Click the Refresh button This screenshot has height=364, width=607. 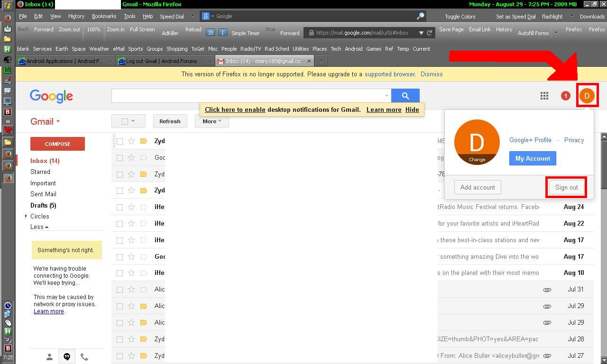point(170,121)
